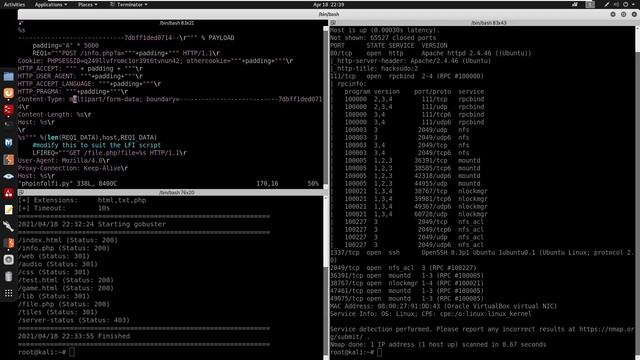Click the vim editor pane vertical scrollbar

click(326, 106)
